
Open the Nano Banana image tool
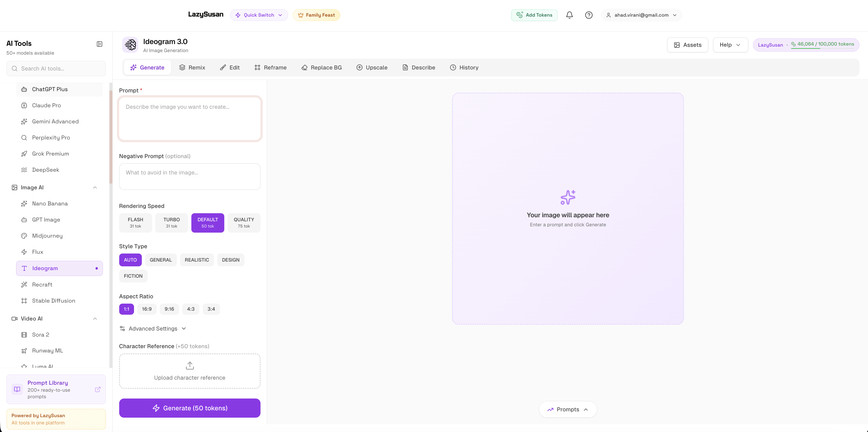click(50, 204)
